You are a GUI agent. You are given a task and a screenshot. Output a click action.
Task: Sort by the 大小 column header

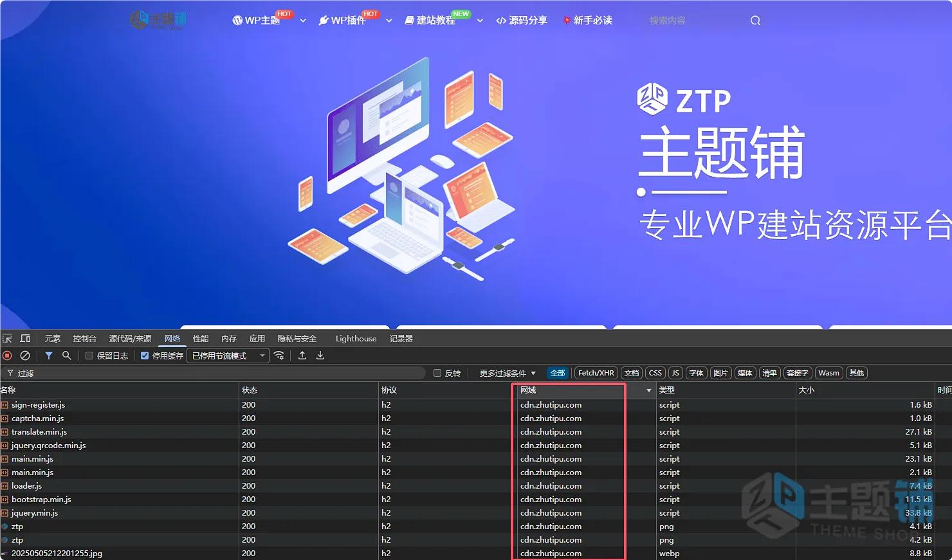click(865, 390)
